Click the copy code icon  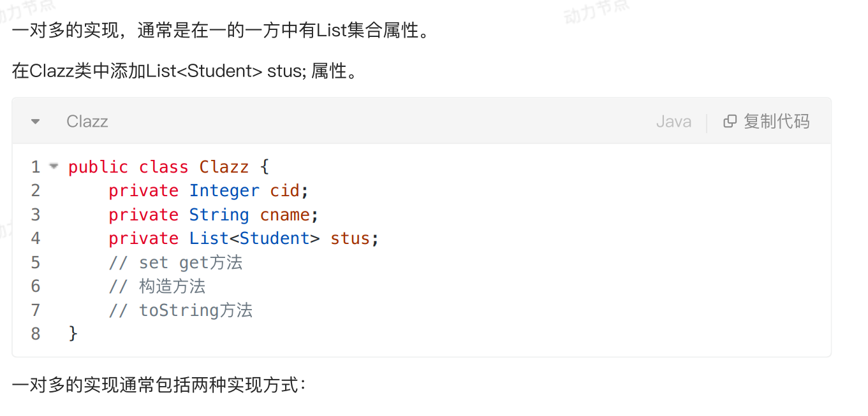click(x=730, y=121)
